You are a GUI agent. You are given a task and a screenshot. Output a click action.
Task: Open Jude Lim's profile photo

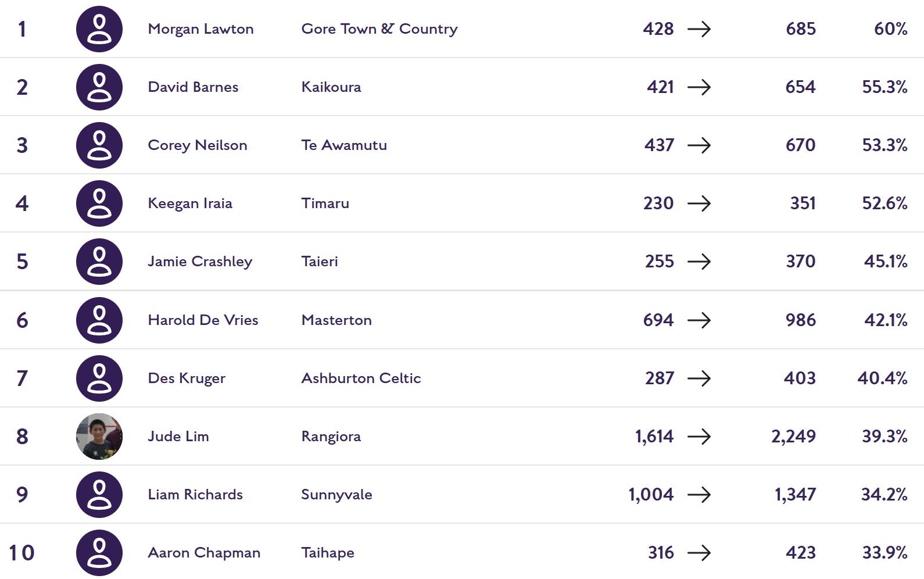pyautogui.click(x=99, y=437)
